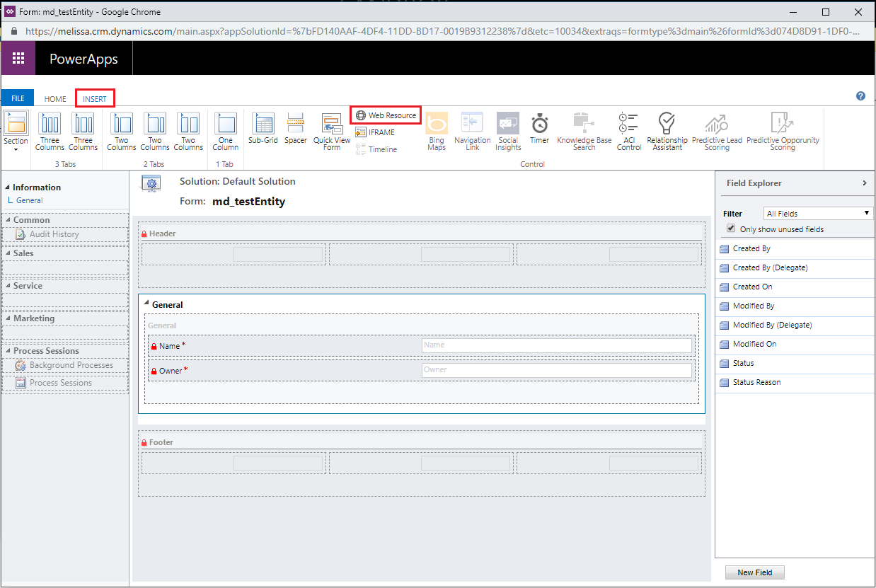Screen dimensions: 876x588
Task: Insert Predictive Lead Scoring control
Action: pos(717,132)
